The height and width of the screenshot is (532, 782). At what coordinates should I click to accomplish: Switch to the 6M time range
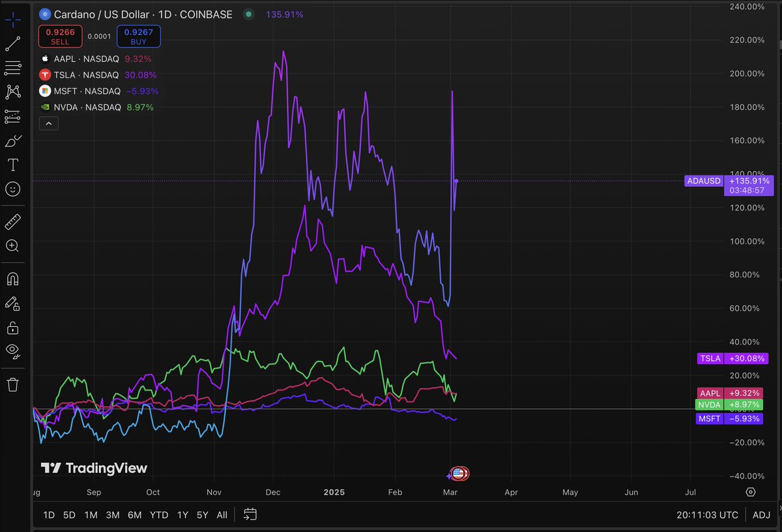[134, 515]
